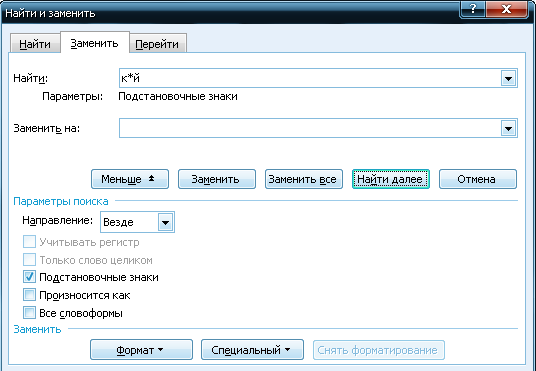536x371 pixels.
Task: Open the Заменить на dropdown arrow
Action: coord(509,129)
